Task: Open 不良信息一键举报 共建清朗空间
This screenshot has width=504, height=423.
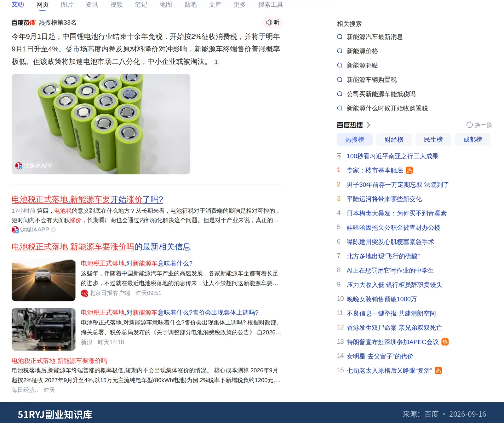Action: (391, 314)
